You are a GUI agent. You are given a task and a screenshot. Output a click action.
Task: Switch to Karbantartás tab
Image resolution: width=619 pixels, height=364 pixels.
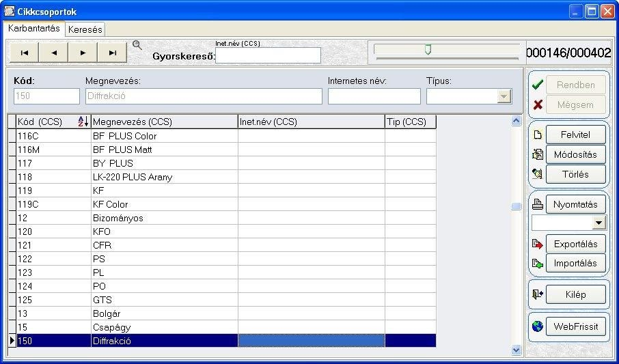[34, 29]
